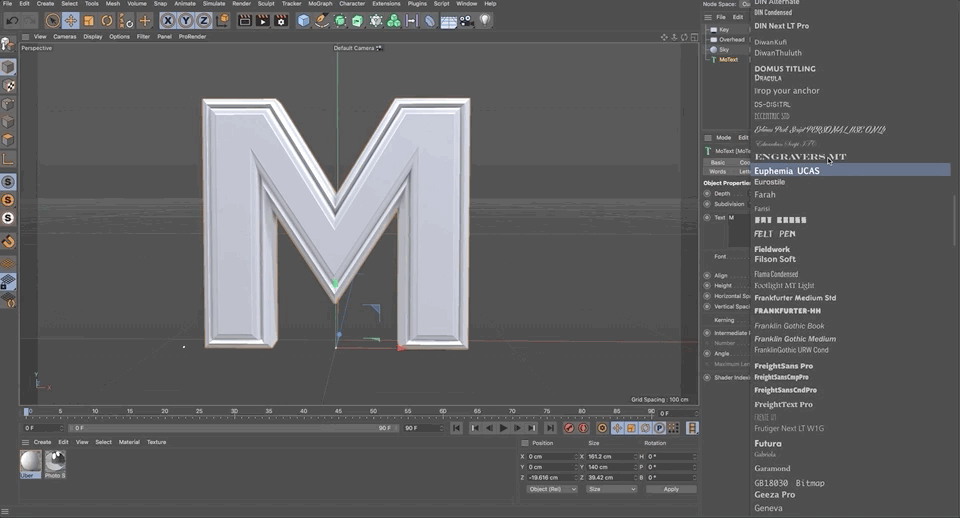960x518 pixels.
Task: Toggle Y axis lock
Action: [x=185, y=20]
